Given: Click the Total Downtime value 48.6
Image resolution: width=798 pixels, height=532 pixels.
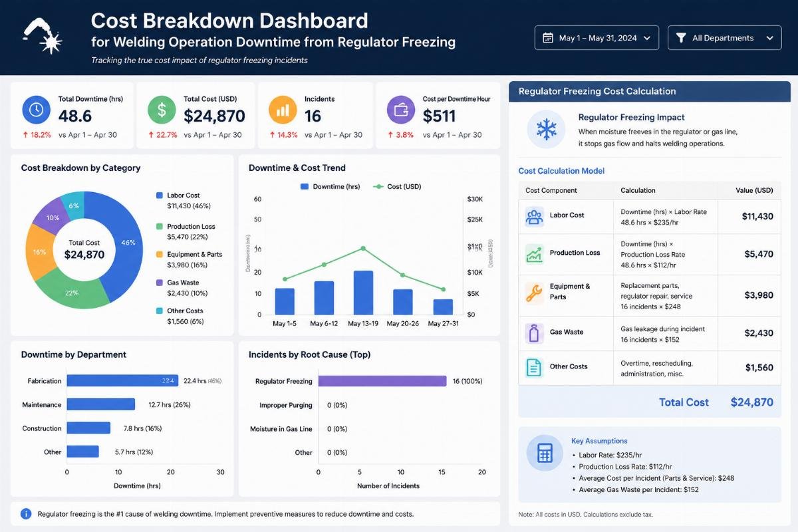Looking at the screenshot, I should [x=75, y=116].
